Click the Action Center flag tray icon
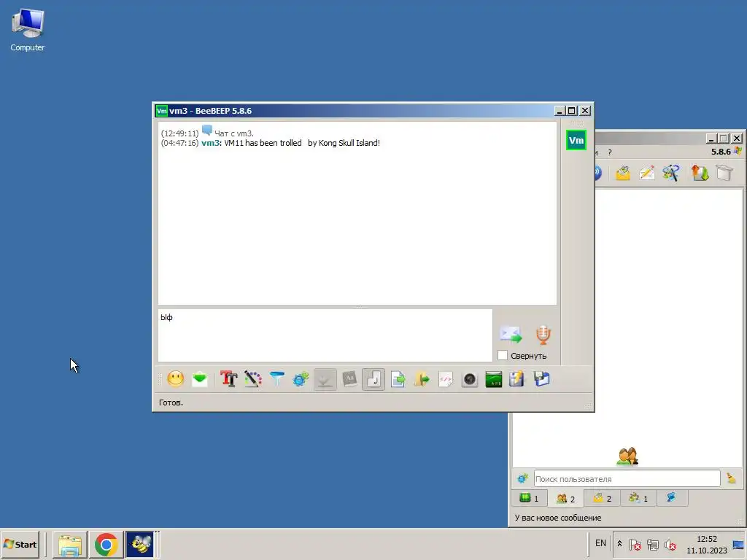747x560 pixels. pyautogui.click(x=635, y=544)
